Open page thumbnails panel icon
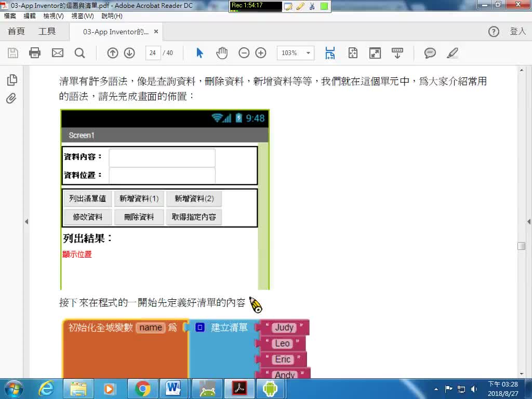The width and height of the screenshot is (532, 399). coord(12,79)
